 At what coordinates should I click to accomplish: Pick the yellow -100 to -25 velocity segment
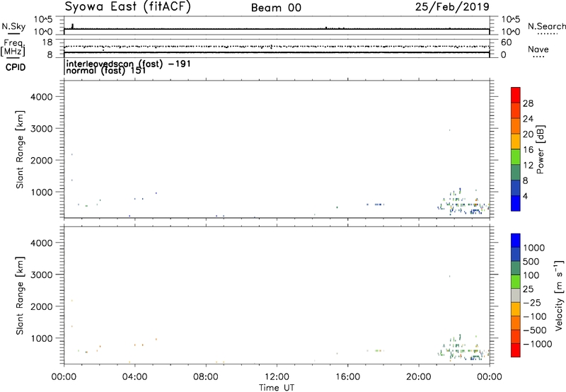(x=516, y=309)
